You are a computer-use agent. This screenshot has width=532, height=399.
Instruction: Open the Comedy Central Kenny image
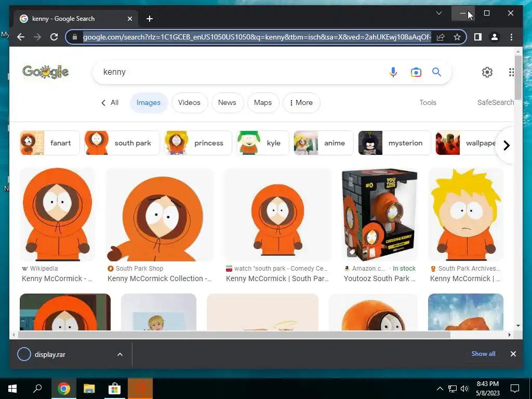[277, 215]
